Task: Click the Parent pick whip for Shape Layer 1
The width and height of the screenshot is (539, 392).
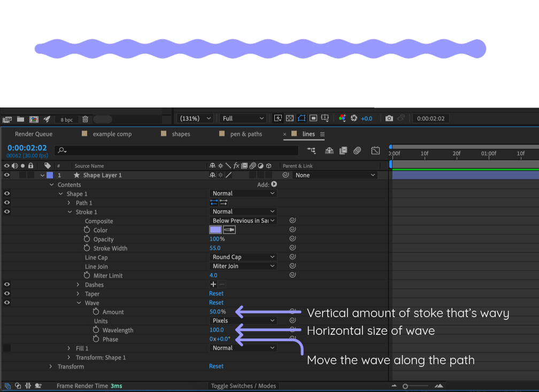Action: pyautogui.click(x=286, y=175)
